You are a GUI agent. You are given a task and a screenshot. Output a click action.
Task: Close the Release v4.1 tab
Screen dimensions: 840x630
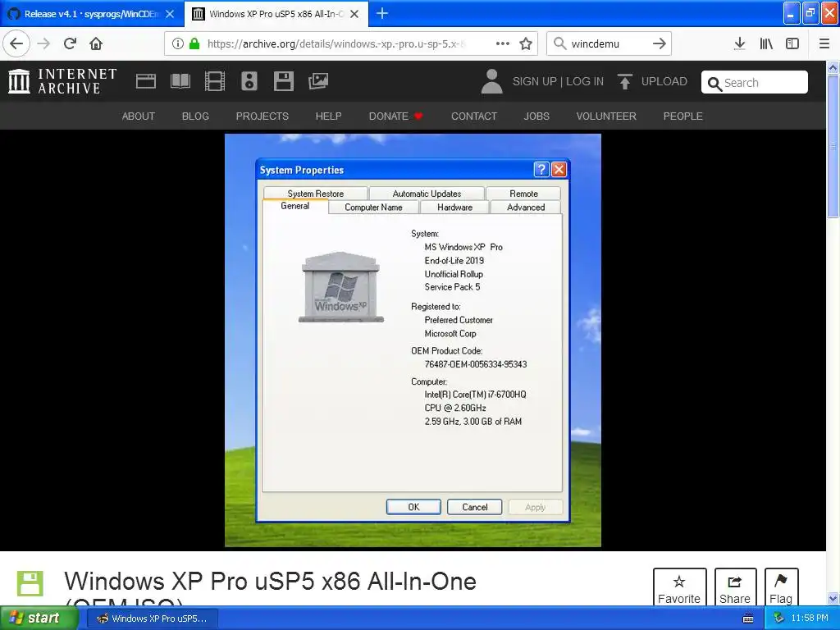pos(170,14)
